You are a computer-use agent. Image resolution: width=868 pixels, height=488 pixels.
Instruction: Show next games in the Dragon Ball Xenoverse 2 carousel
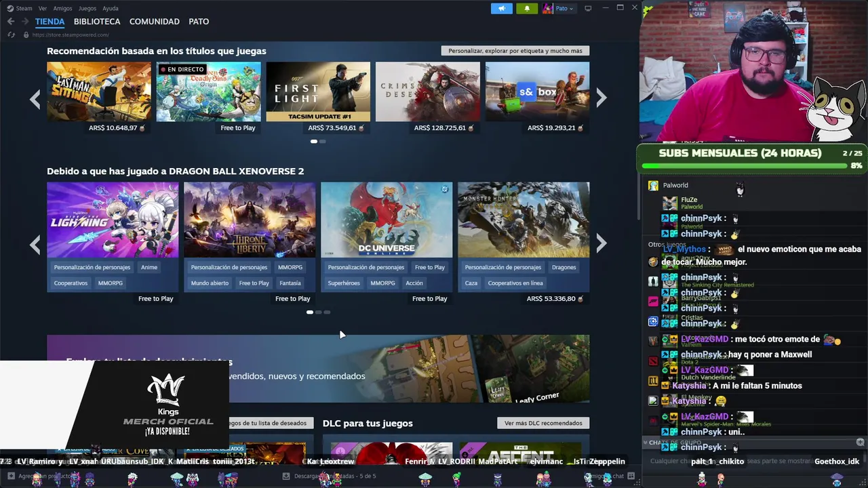(601, 244)
